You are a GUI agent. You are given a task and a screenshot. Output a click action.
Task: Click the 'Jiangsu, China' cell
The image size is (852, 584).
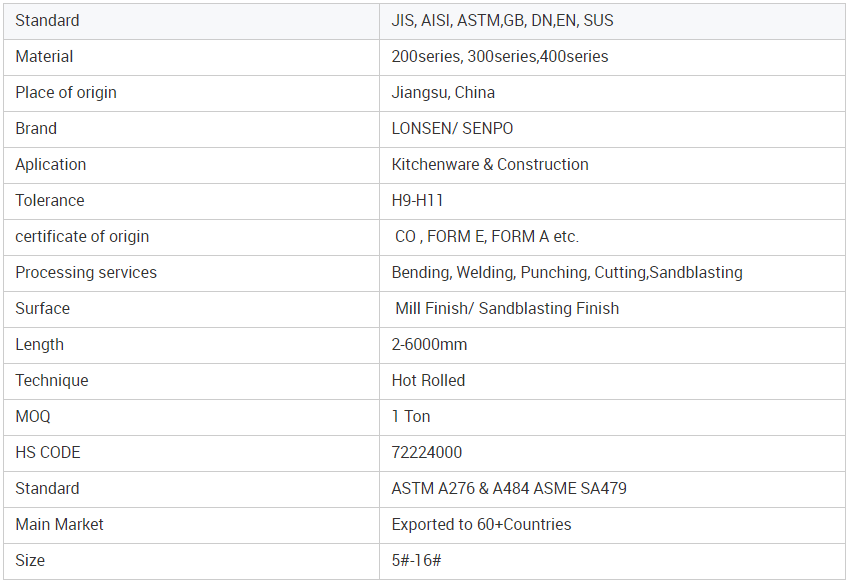(x=443, y=93)
